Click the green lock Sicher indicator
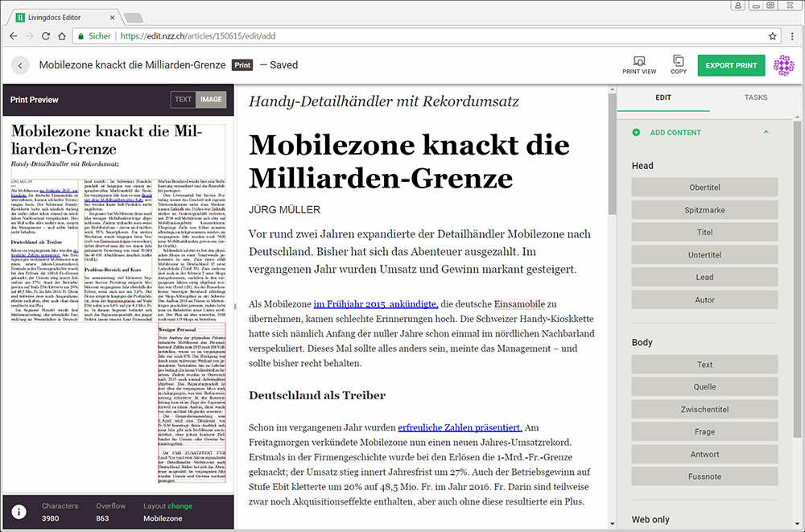The height and width of the screenshot is (532, 805). click(x=94, y=36)
